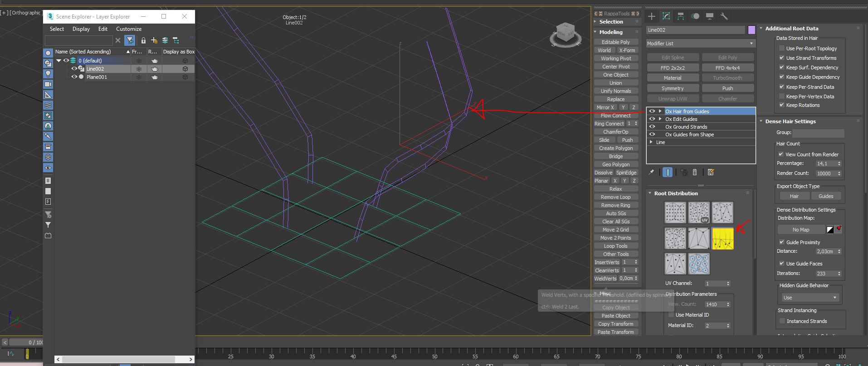
Task: Click the No Map distribution button
Action: pos(801,230)
